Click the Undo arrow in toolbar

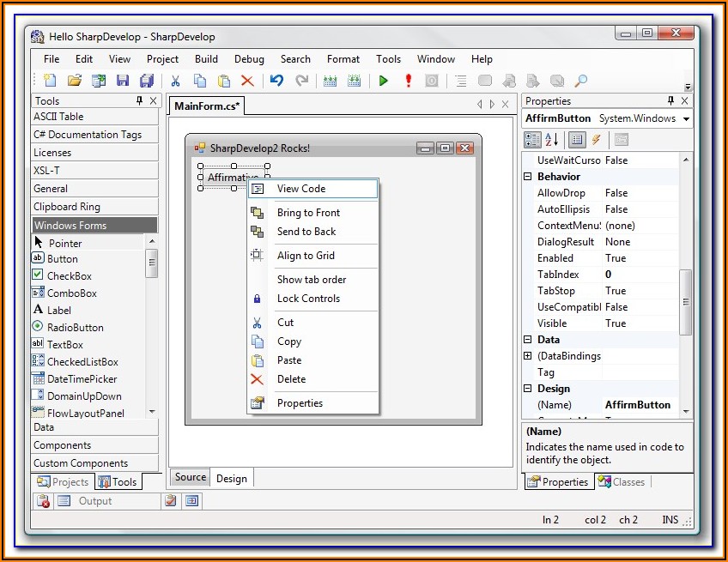tap(276, 81)
